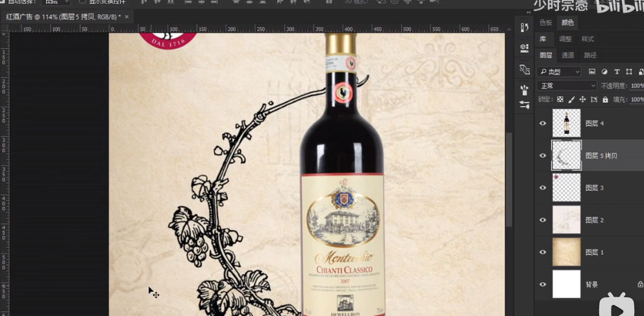The height and width of the screenshot is (316, 644).
Task: Click the canvas vertical scrollbar thumb
Action: (509, 179)
